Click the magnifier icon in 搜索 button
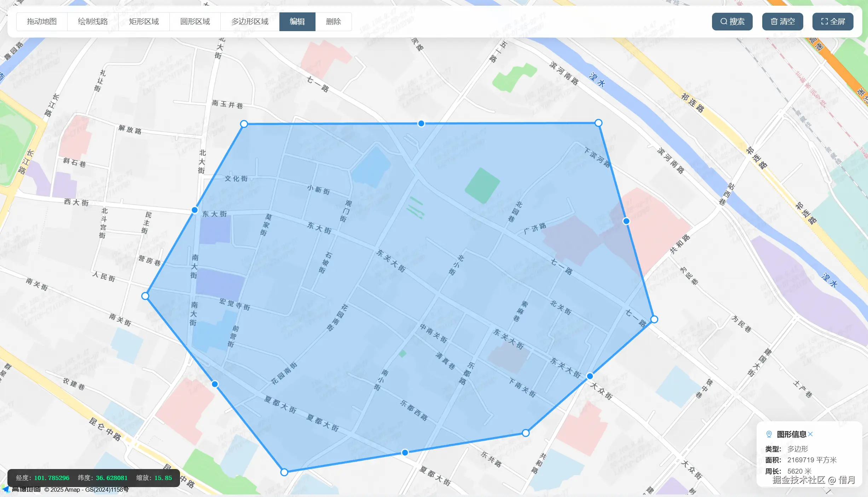 [724, 22]
